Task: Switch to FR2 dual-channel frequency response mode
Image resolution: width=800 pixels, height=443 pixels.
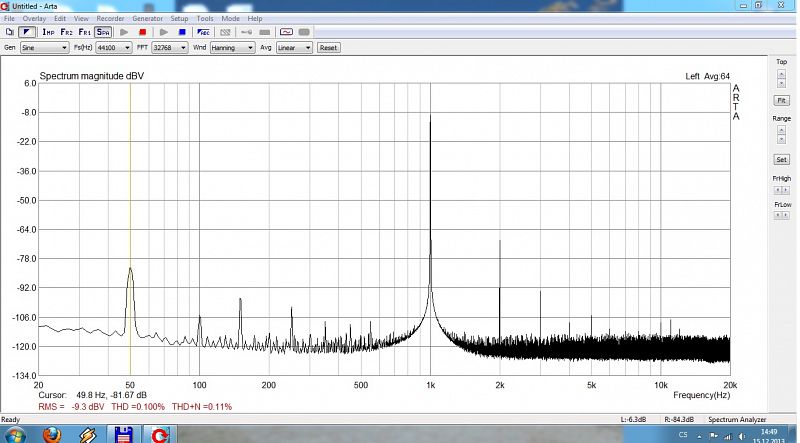Action: click(x=66, y=32)
